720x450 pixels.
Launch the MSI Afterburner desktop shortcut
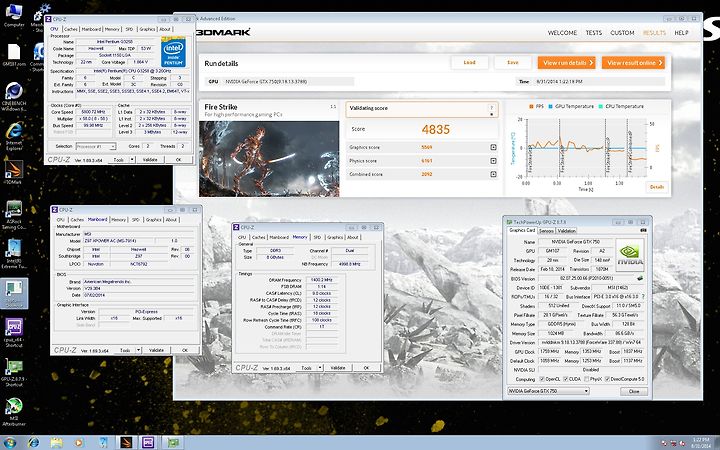14,412
